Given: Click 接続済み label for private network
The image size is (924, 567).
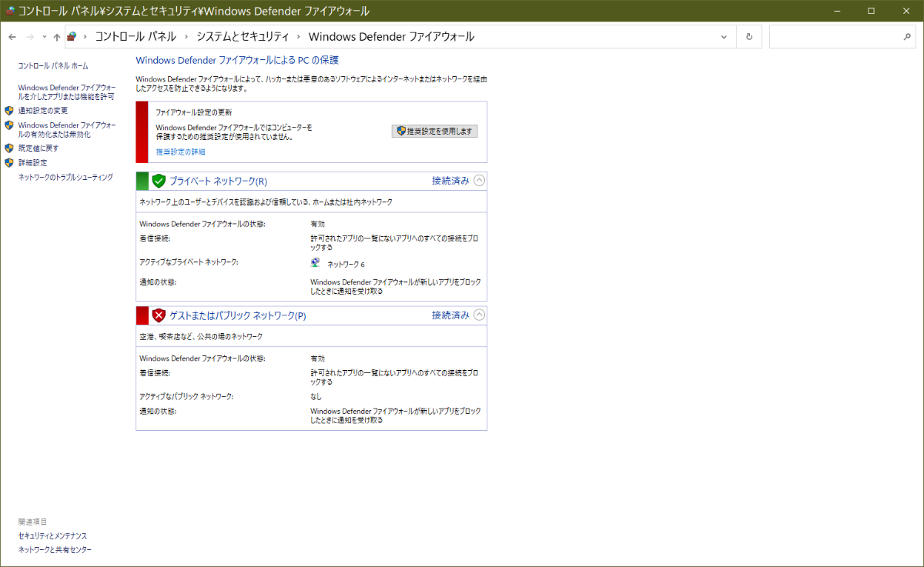Looking at the screenshot, I should pyautogui.click(x=450, y=181).
